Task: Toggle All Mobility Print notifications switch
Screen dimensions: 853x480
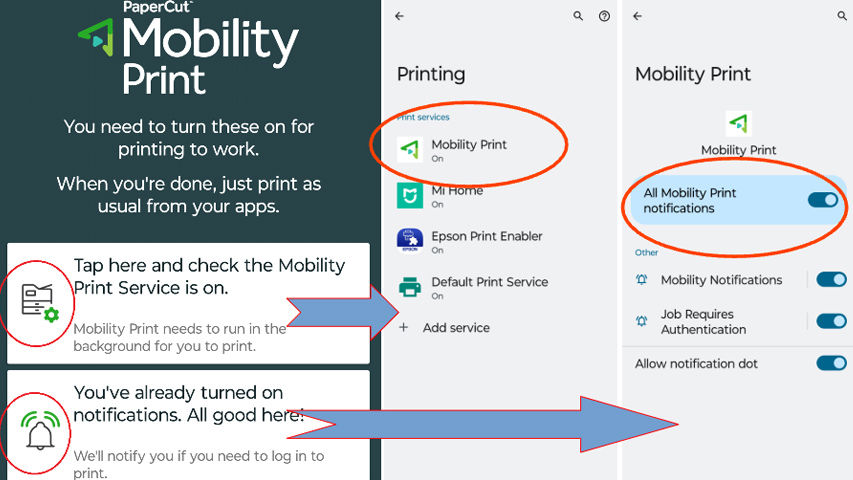Action: [x=823, y=200]
